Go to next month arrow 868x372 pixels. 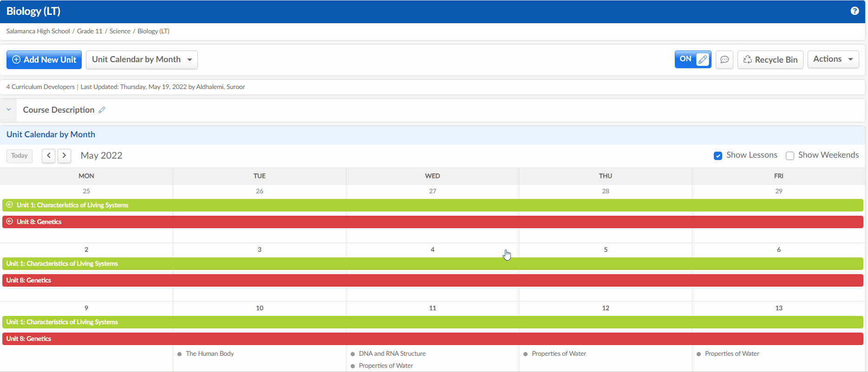point(64,155)
